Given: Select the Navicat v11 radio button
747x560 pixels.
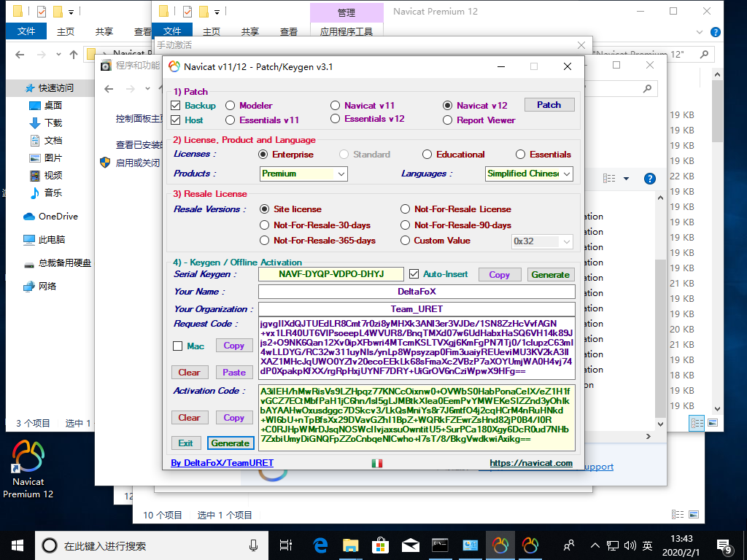Looking at the screenshot, I should pos(336,106).
